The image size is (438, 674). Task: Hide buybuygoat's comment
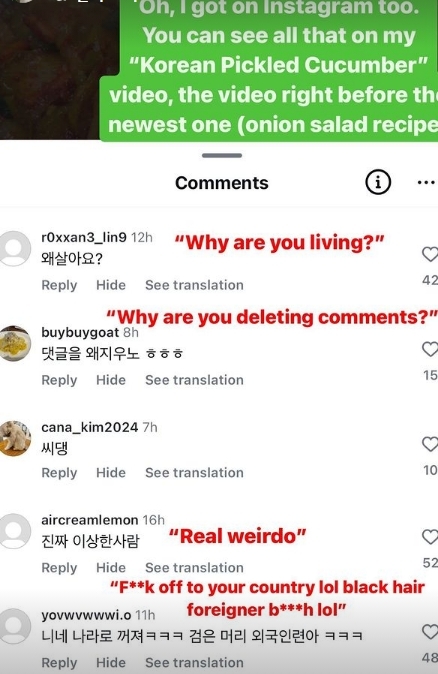click(111, 380)
